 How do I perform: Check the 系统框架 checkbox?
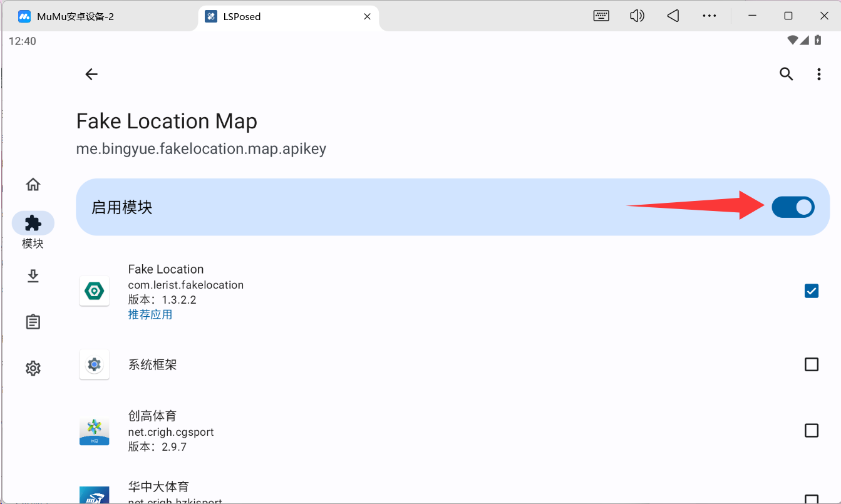point(811,364)
